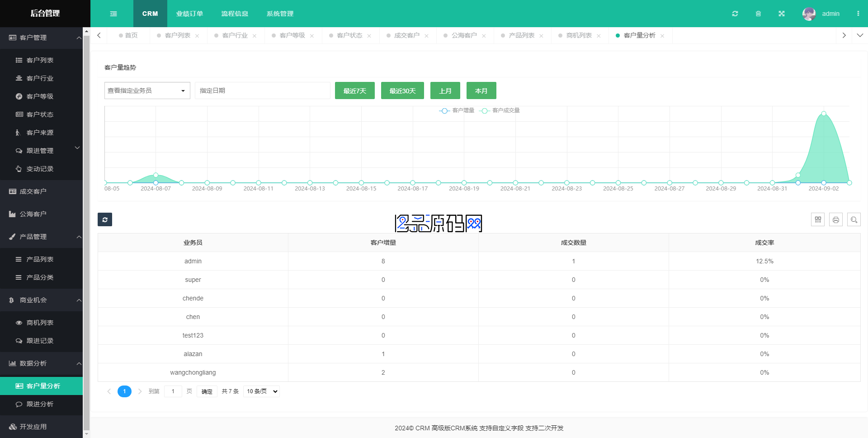Toggle fullscreen icon in top header

[782, 14]
